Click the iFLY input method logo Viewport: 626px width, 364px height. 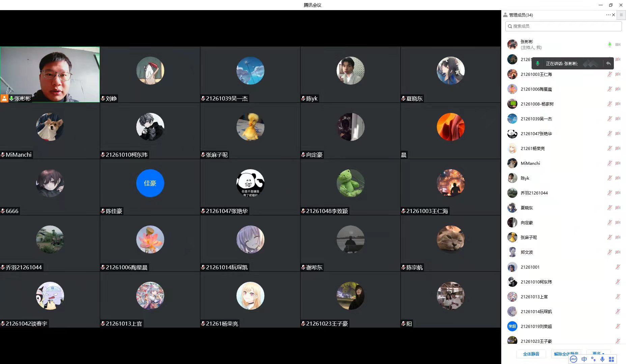[x=573, y=359]
